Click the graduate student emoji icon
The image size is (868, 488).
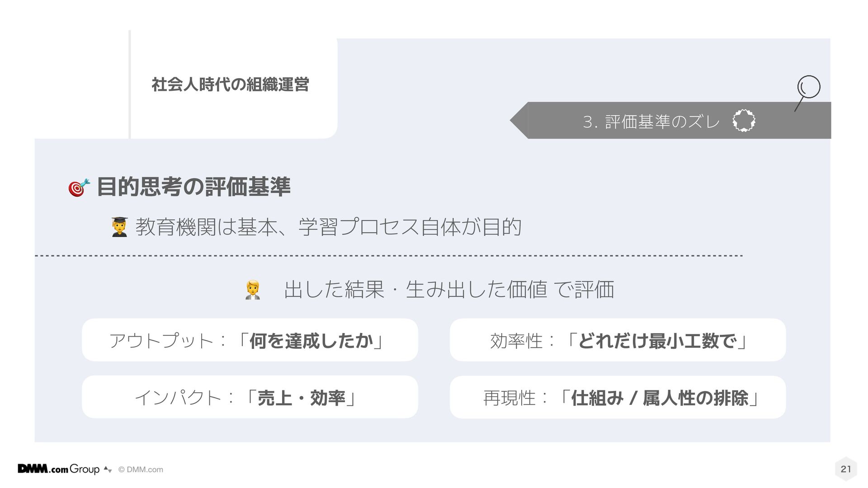[x=119, y=227]
